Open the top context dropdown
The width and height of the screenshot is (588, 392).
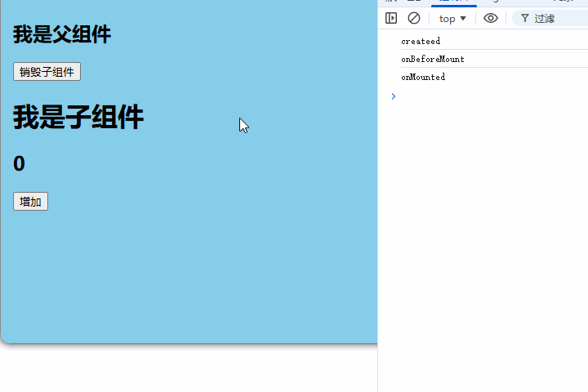point(452,19)
